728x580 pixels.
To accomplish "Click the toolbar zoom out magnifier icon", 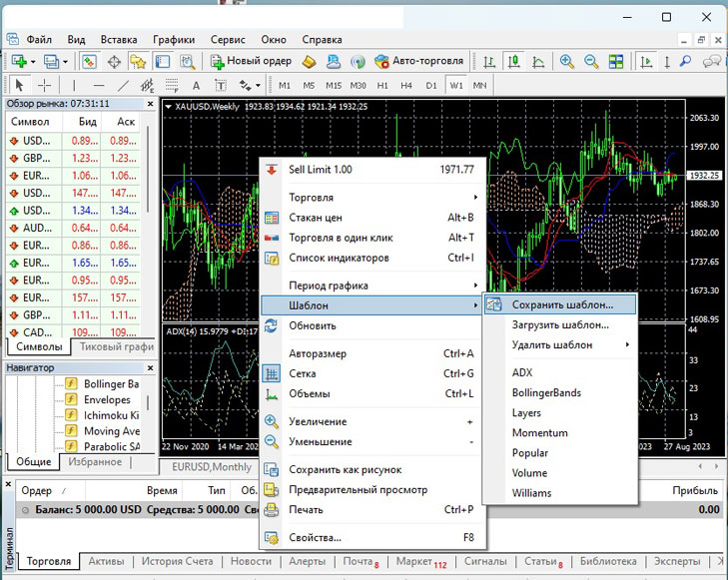I will (x=590, y=61).
